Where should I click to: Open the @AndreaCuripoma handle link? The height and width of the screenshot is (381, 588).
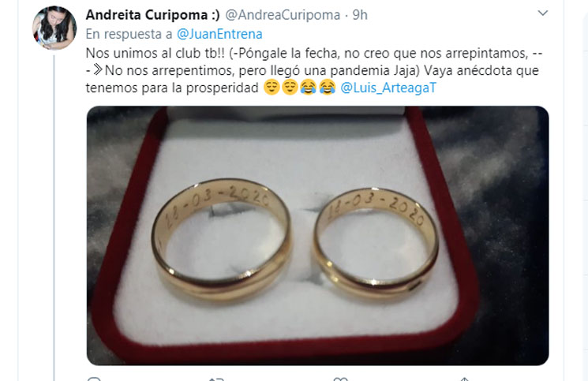coord(283,15)
